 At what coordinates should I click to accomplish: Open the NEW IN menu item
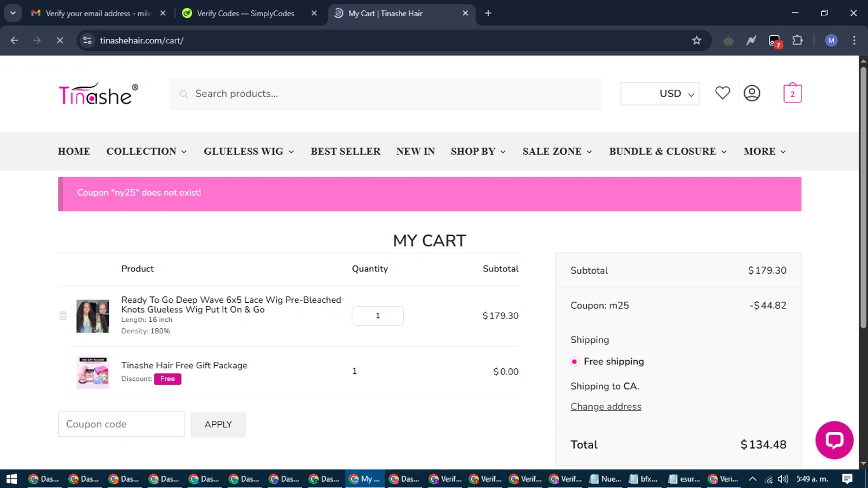point(415,151)
